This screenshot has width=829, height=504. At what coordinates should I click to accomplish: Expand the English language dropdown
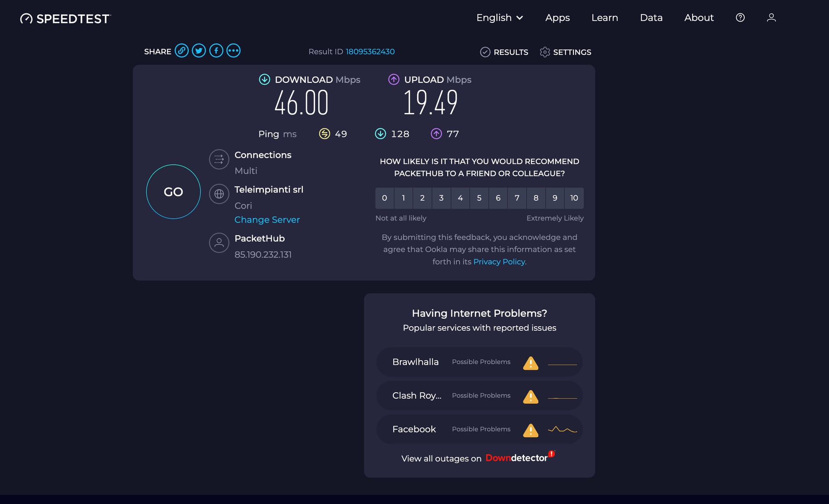click(x=500, y=18)
